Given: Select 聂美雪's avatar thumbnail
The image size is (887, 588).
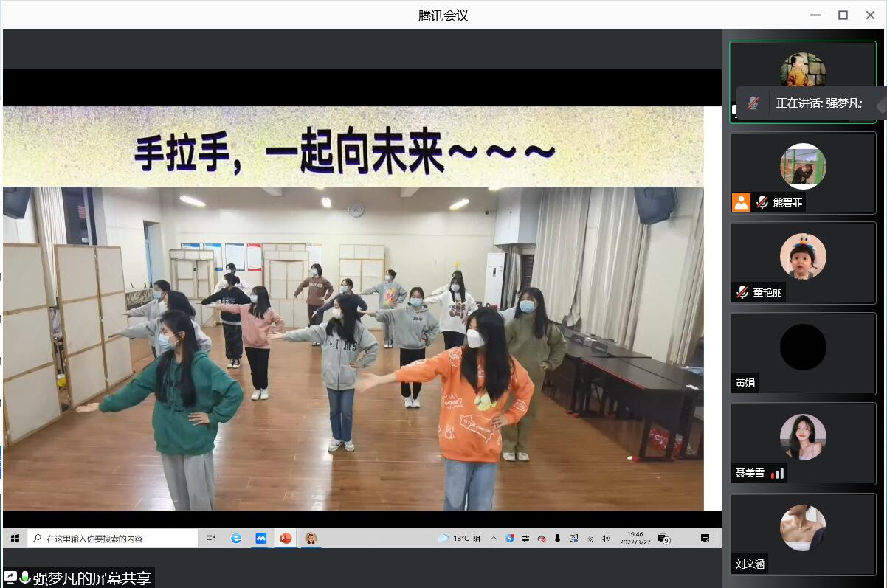Looking at the screenshot, I should tap(803, 437).
